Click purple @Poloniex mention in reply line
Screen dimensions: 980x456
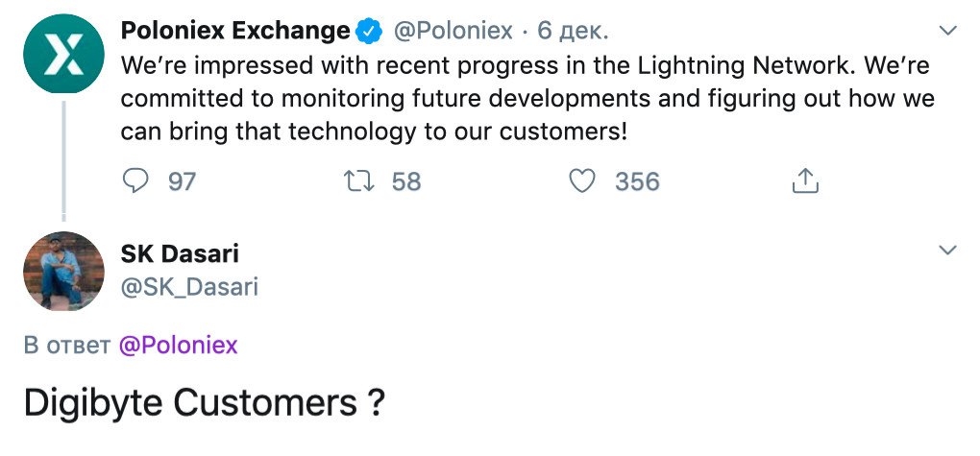click(178, 346)
